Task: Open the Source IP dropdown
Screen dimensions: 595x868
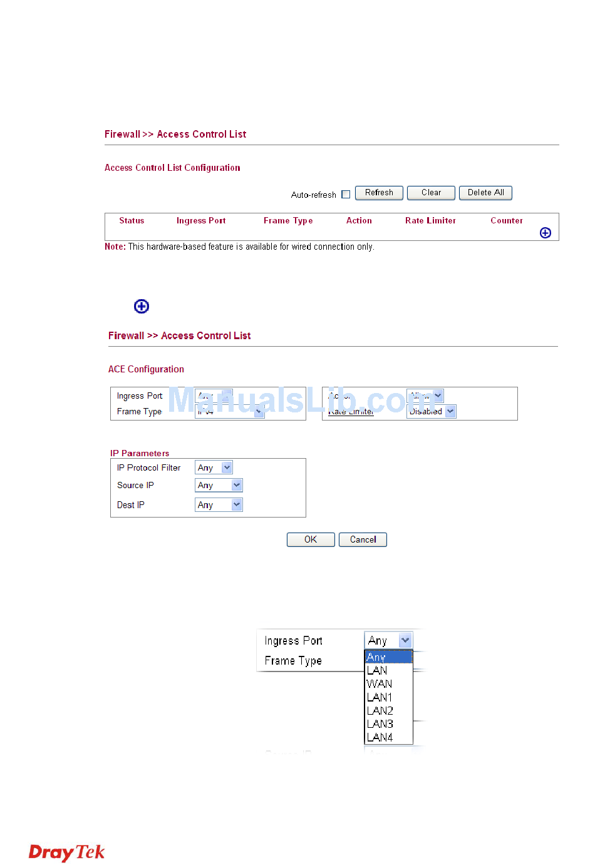Action: tap(219, 485)
